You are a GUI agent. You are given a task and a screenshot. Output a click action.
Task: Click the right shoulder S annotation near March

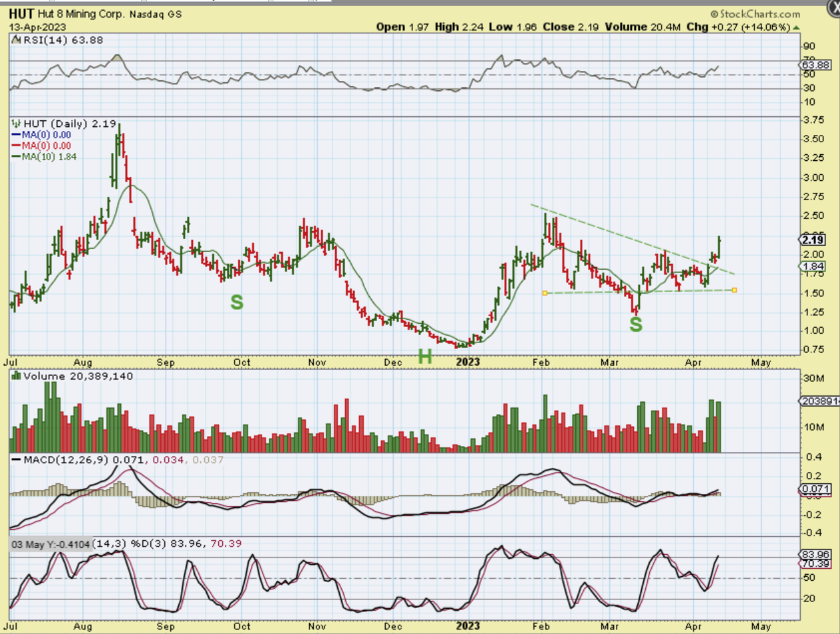(x=636, y=324)
